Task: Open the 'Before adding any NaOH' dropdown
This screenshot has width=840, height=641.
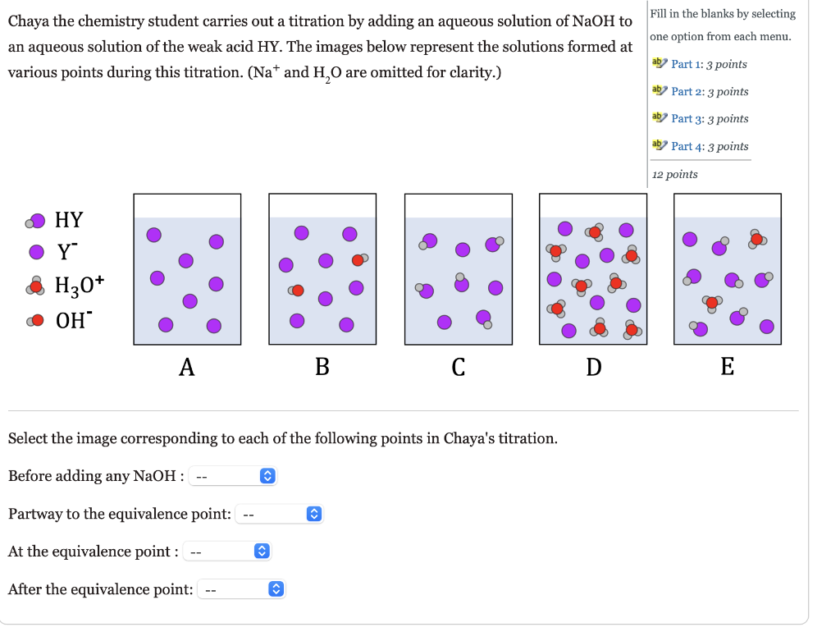Action: (232, 476)
